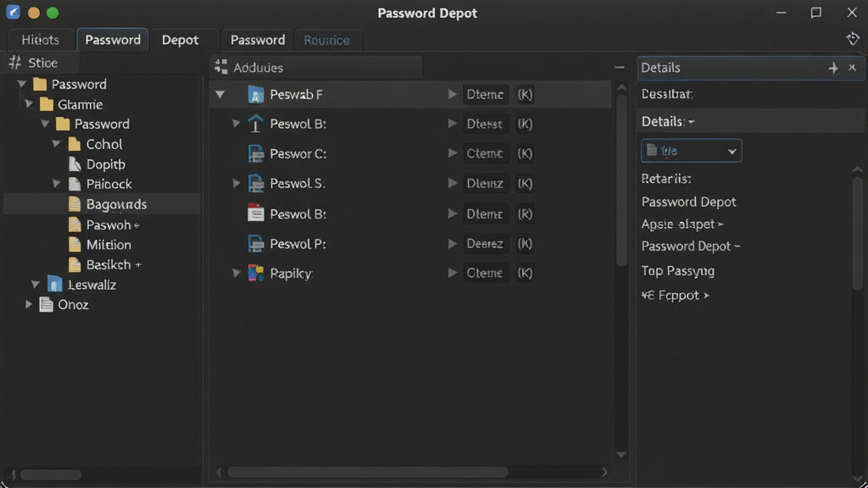Expand the Rapilcy list row
The width and height of the screenshot is (868, 488).
click(x=236, y=273)
